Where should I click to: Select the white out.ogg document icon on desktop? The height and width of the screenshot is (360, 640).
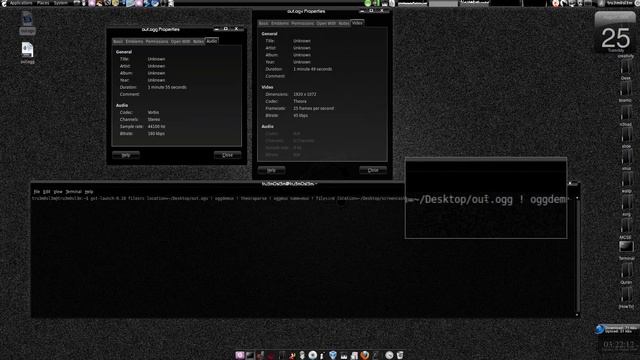point(27,50)
